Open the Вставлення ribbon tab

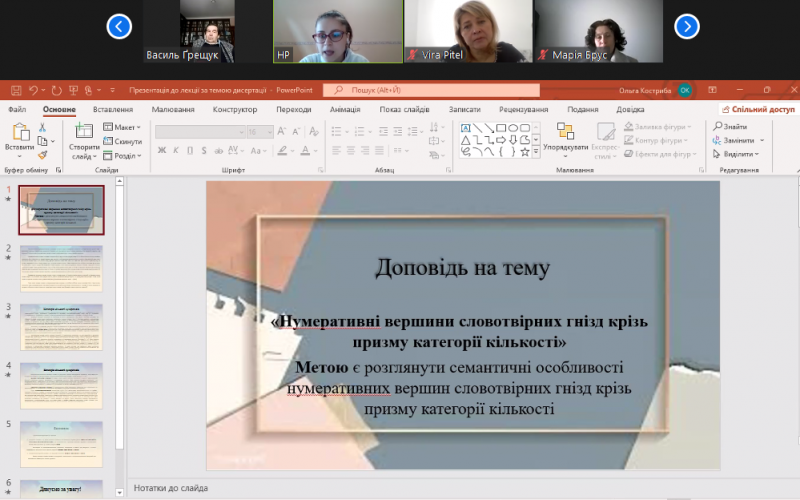(x=113, y=110)
